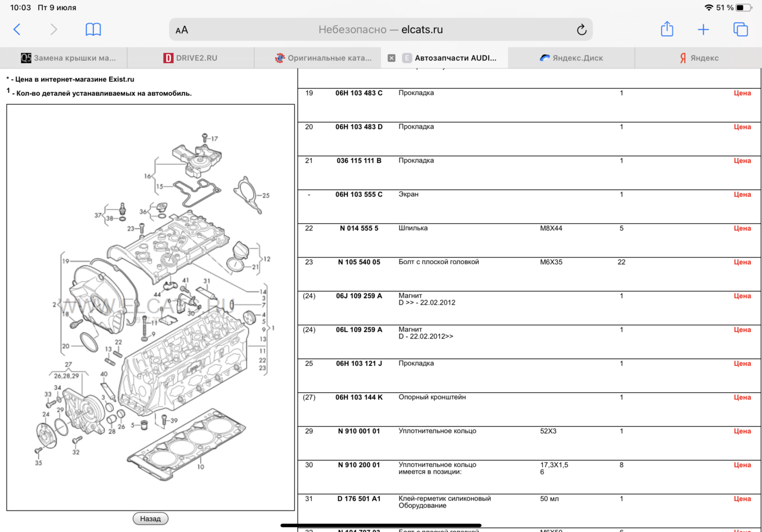Show the tab overview icon
Screen dimensions: 762x532
coord(740,30)
